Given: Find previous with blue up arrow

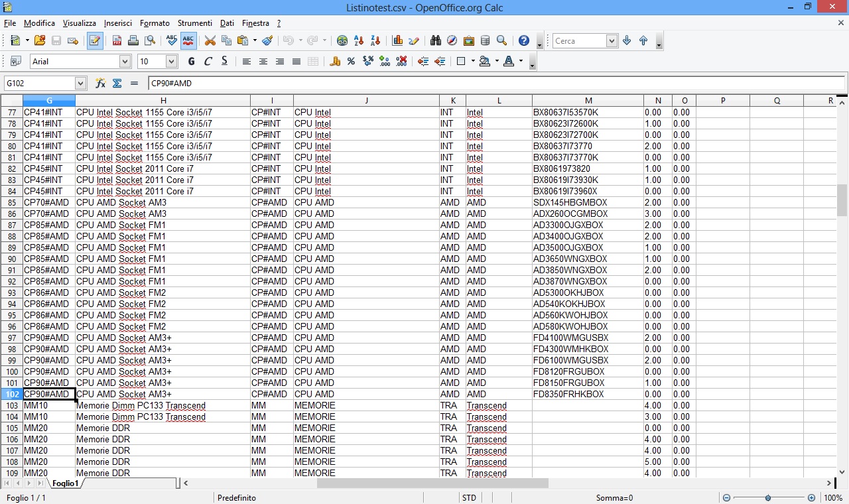Looking at the screenshot, I should point(643,40).
